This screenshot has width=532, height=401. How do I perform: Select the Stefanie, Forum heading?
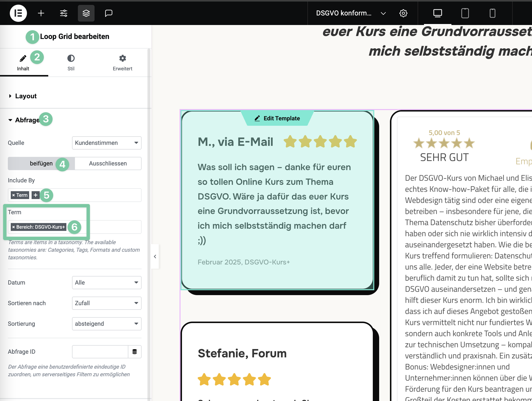[242, 353]
